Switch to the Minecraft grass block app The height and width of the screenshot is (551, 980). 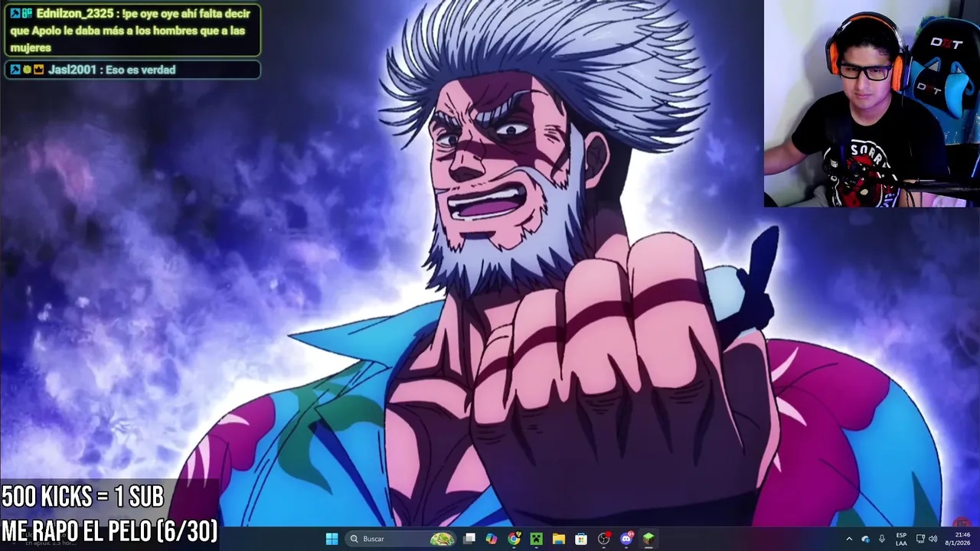[x=648, y=539]
